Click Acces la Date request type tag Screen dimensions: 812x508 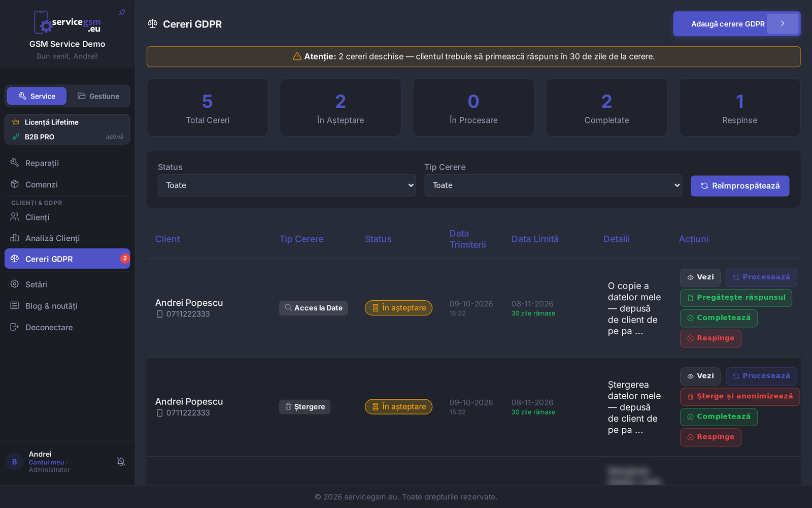pos(313,308)
